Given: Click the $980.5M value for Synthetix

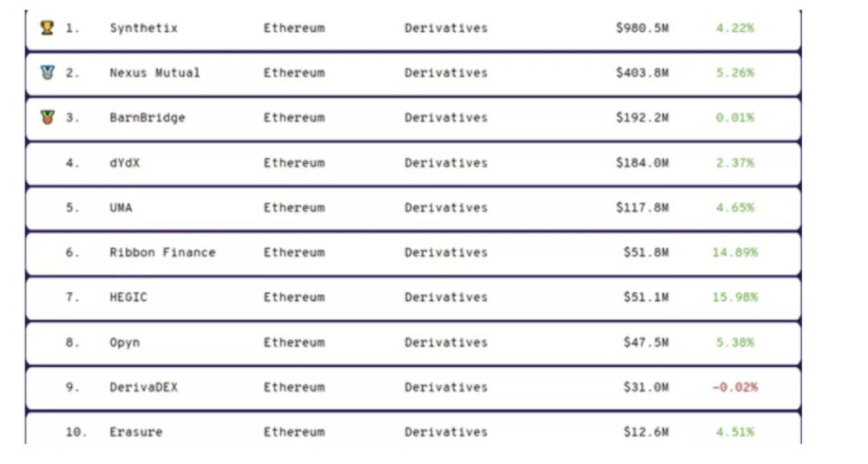Looking at the screenshot, I should pyautogui.click(x=642, y=28).
